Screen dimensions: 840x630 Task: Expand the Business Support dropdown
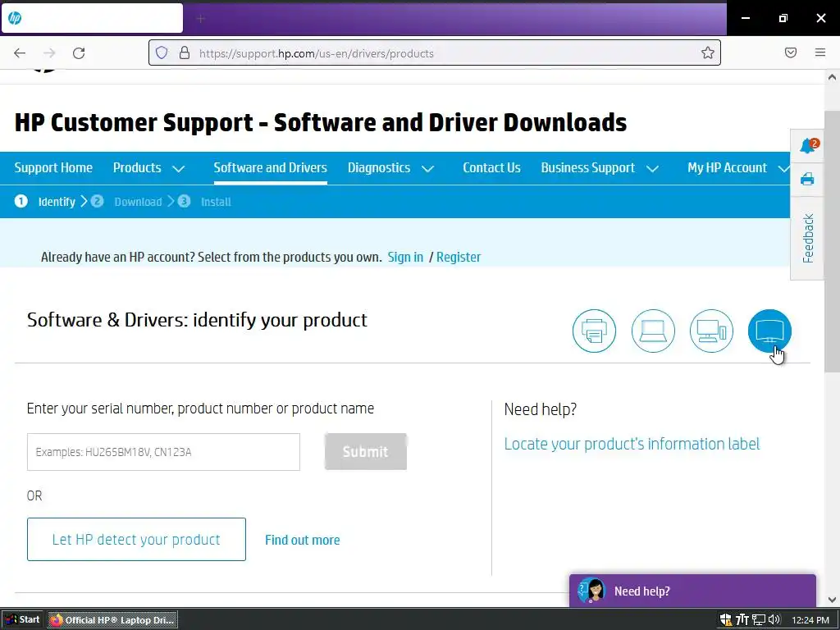(x=600, y=167)
